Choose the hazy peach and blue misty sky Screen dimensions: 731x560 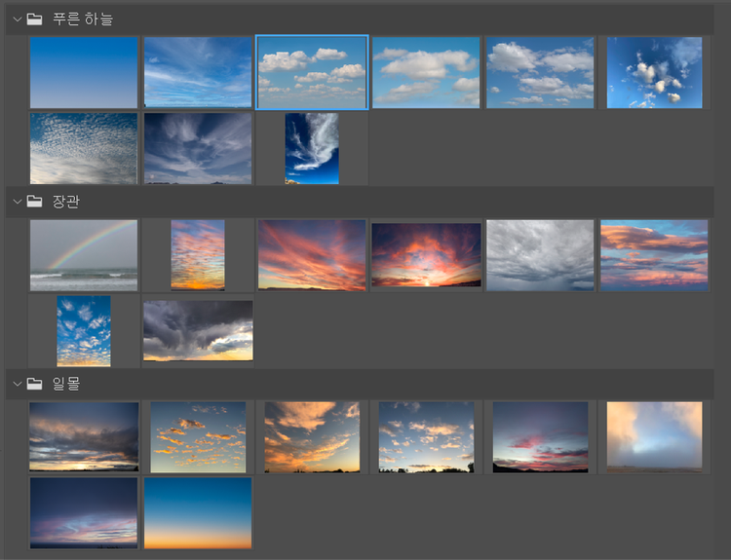pos(654,437)
